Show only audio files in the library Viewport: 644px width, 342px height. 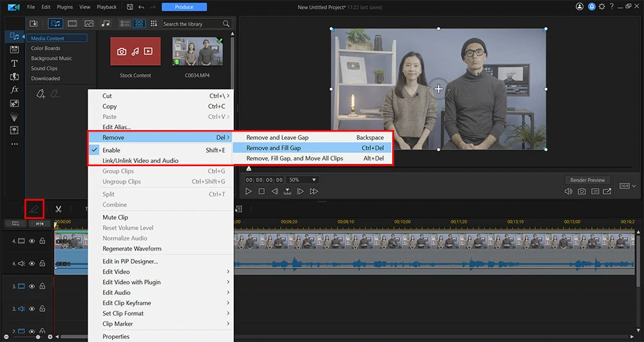click(106, 24)
